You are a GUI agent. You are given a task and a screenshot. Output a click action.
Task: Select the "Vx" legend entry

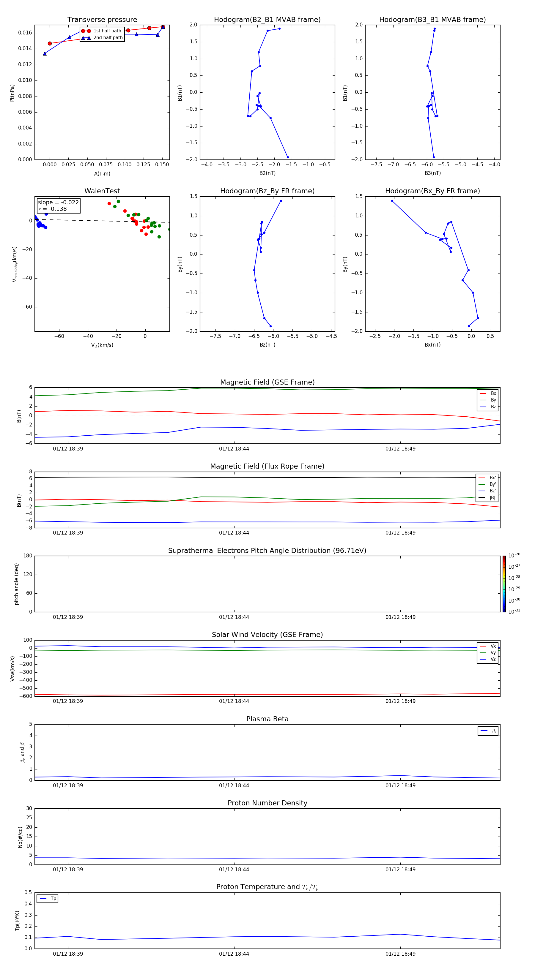click(x=488, y=646)
